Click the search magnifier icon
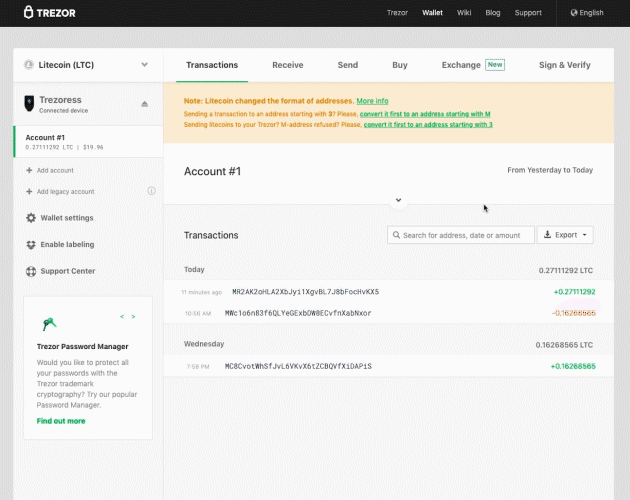Viewport: 630px width, 500px height. [x=396, y=235]
